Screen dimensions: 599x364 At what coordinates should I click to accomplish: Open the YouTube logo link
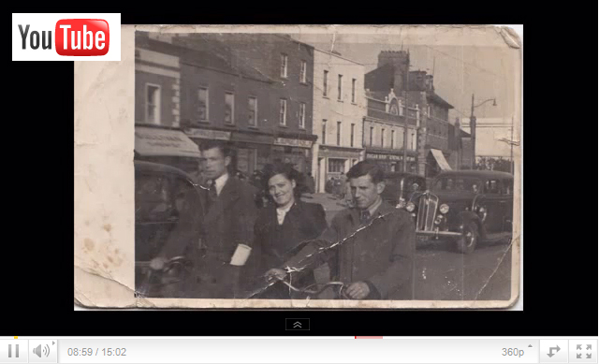tap(66, 37)
